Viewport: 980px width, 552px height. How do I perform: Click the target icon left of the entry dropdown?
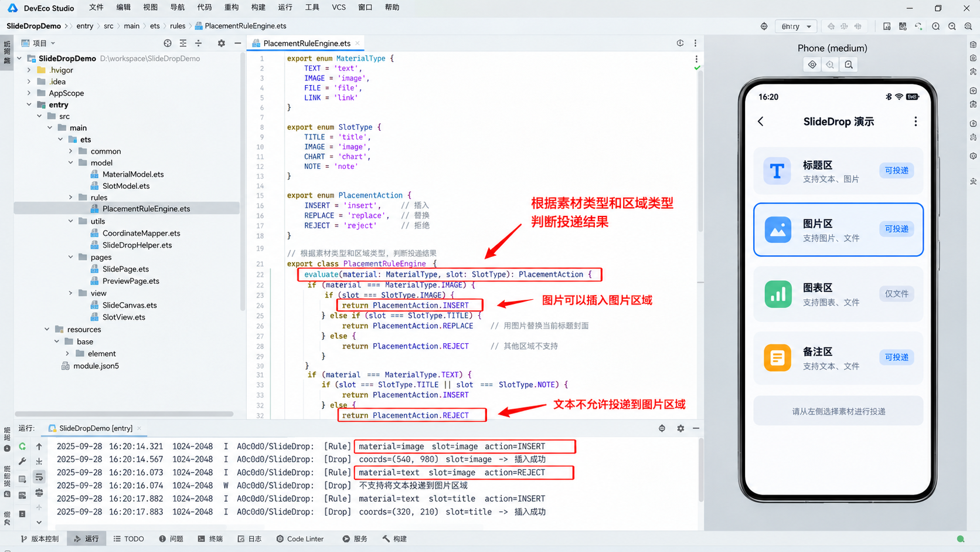click(x=764, y=26)
